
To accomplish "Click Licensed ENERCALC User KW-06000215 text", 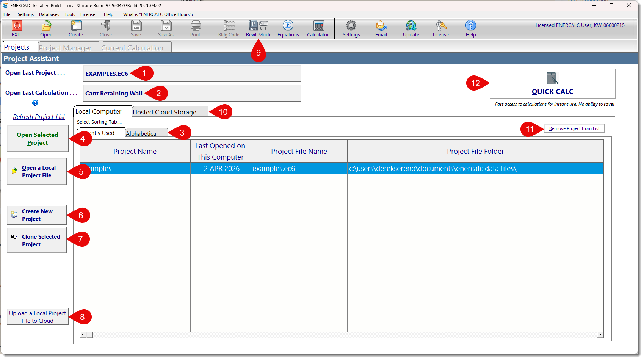I will pyautogui.click(x=580, y=25).
